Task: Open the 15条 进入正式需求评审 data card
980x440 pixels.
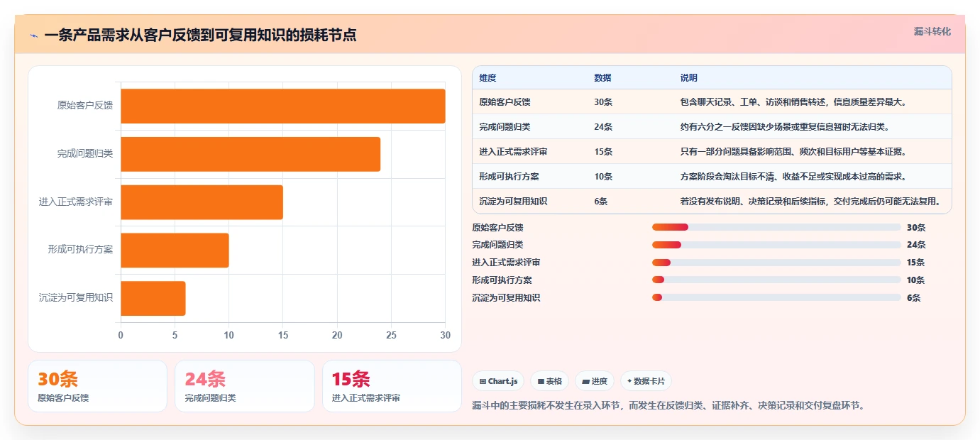Action: point(392,386)
